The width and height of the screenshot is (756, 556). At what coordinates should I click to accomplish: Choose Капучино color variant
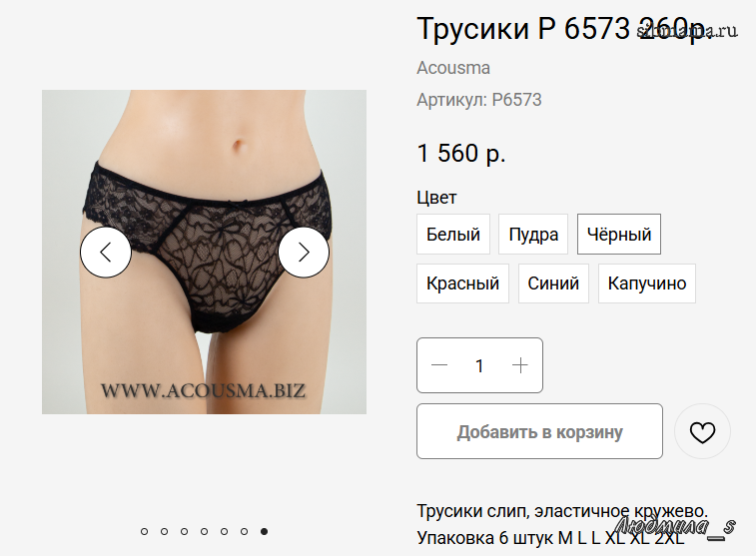coord(647,283)
